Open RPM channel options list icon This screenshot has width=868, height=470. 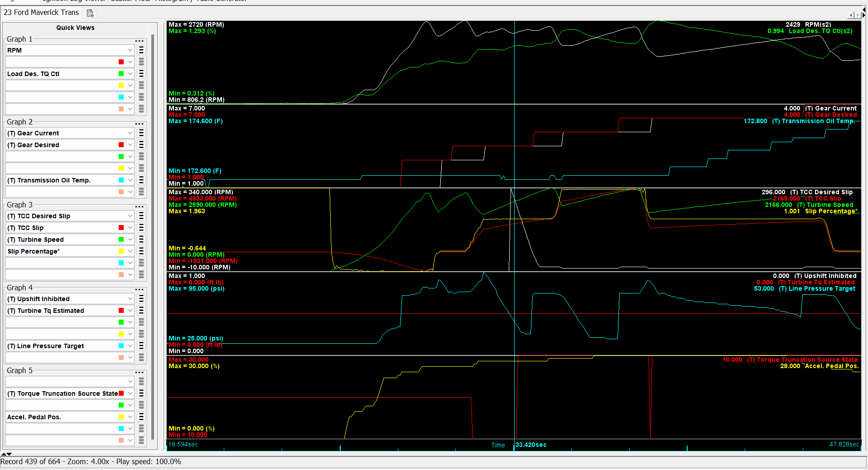[x=141, y=50]
